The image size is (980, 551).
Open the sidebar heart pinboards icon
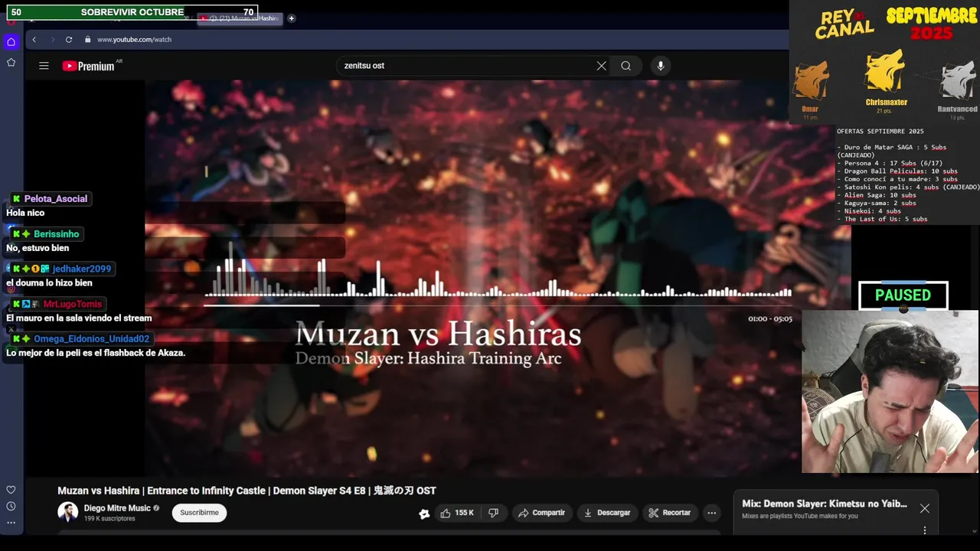pos(11,490)
